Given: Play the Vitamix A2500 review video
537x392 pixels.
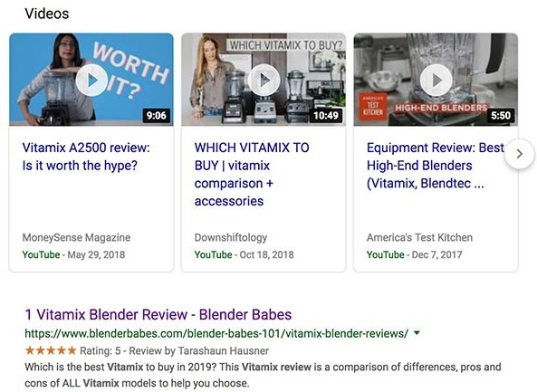Looking at the screenshot, I should (91, 80).
